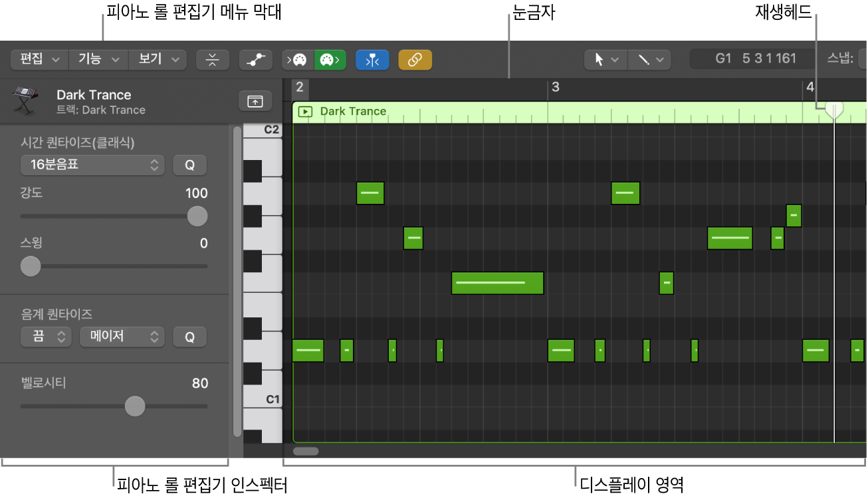
Task: Click the pop-out window button beside Dark Trance
Action: pos(255,101)
